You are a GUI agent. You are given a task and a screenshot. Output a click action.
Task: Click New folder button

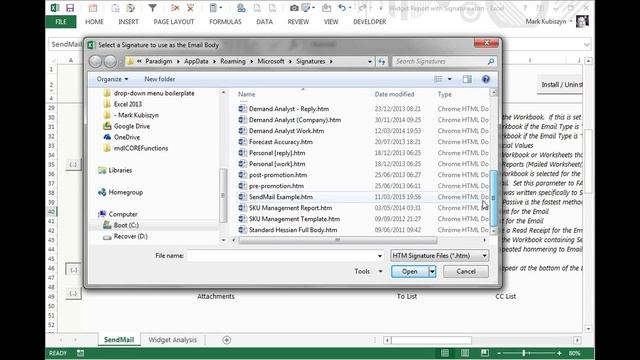click(x=160, y=79)
